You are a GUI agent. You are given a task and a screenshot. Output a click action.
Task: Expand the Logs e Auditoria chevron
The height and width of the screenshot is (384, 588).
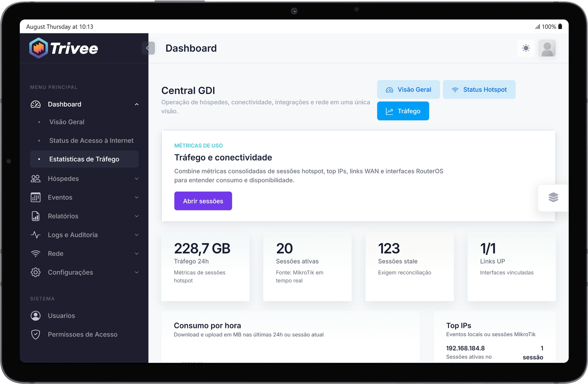click(x=137, y=235)
